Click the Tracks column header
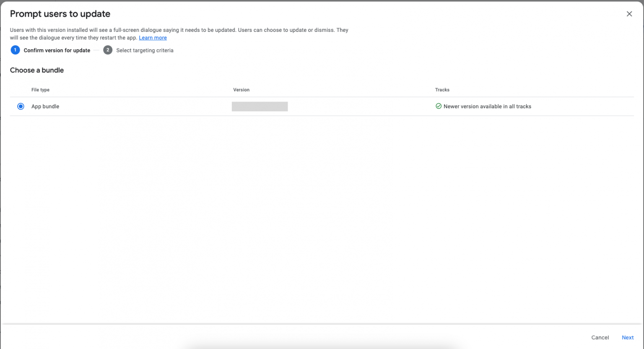This screenshot has width=644, height=349. tap(442, 90)
